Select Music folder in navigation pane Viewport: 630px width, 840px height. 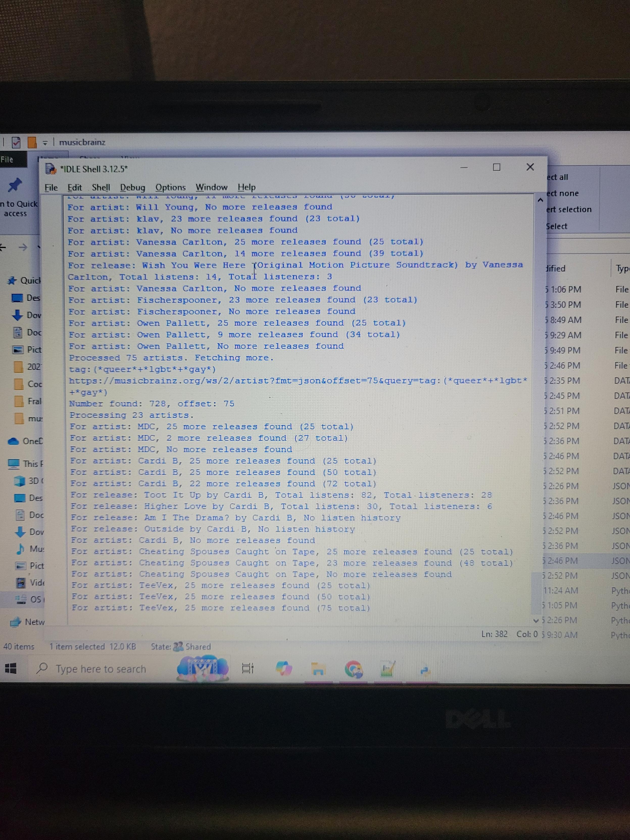[30, 549]
